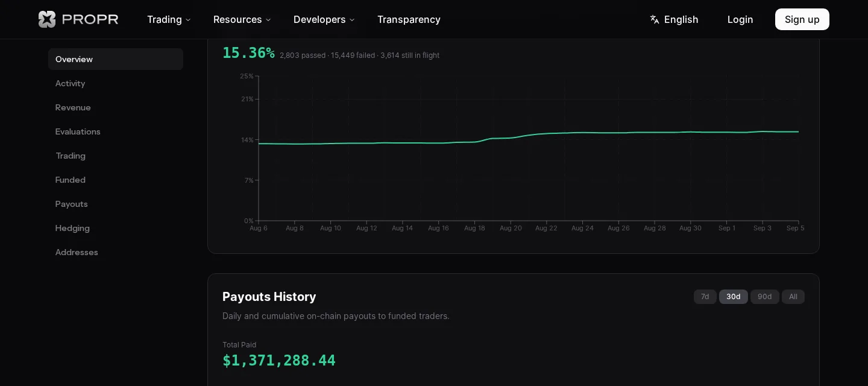Click the Login link

pyautogui.click(x=740, y=19)
